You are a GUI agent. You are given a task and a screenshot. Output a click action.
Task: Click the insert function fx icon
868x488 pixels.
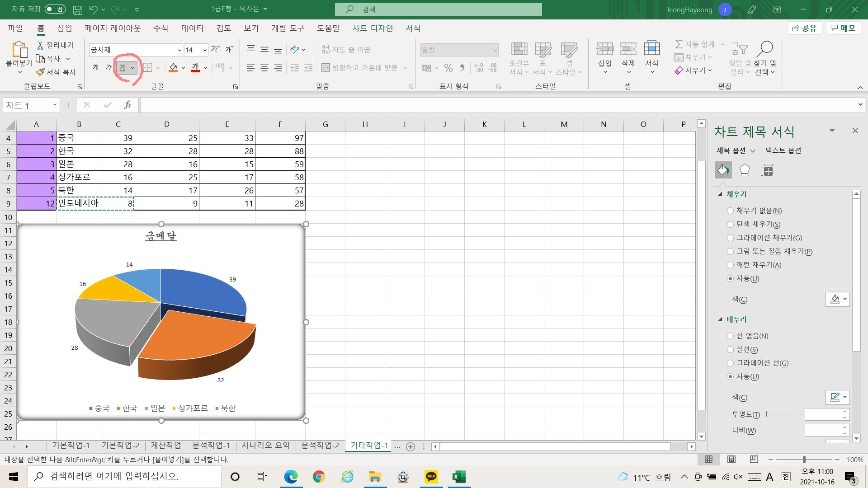click(x=127, y=105)
